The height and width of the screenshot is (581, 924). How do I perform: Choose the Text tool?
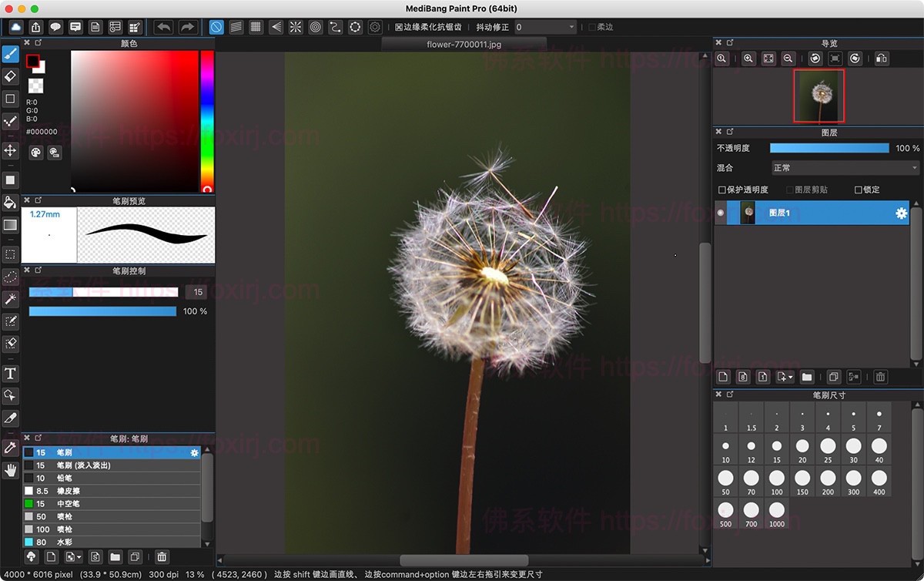click(11, 374)
